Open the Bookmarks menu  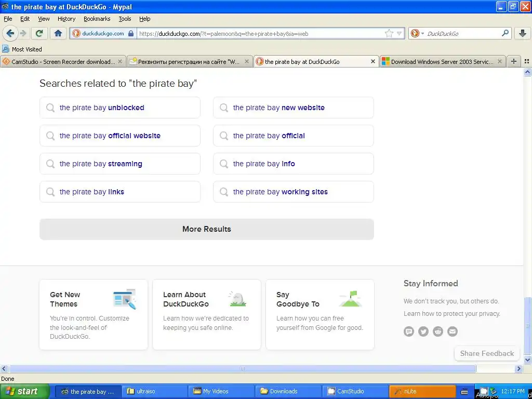pos(97,19)
